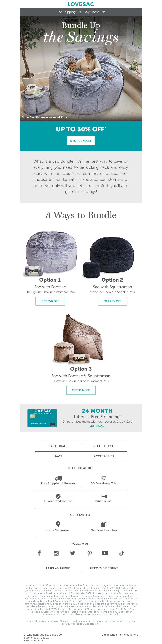The height and width of the screenshot is (644, 162).
Task: Open the YouTube icon
Action: click(x=105, y=553)
